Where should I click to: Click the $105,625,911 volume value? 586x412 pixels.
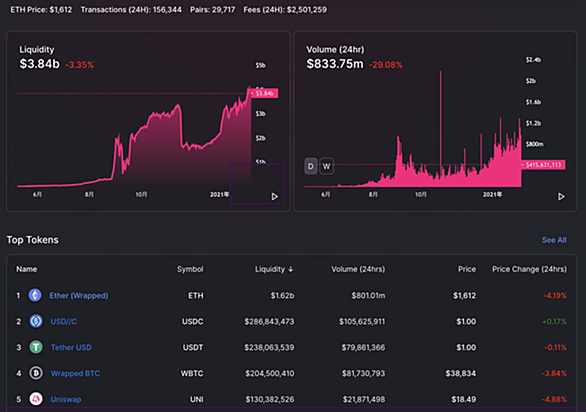362,322
